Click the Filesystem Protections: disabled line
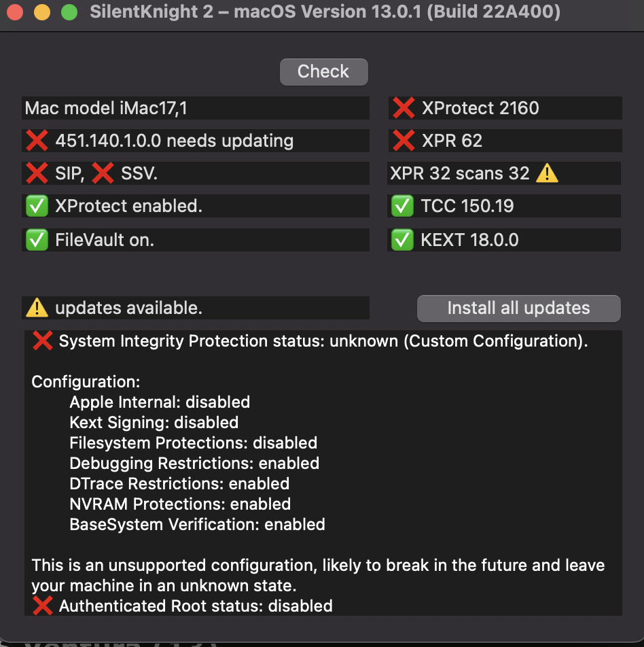The image size is (644, 647). click(x=193, y=443)
